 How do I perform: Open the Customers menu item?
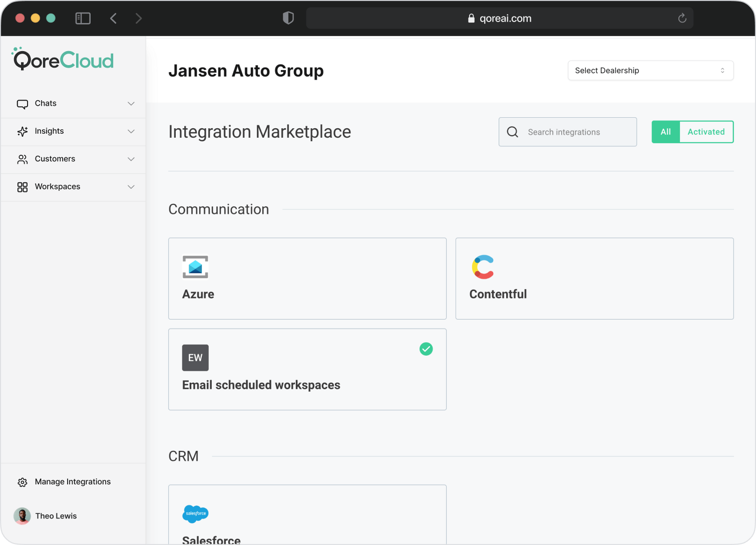pyautogui.click(x=55, y=159)
